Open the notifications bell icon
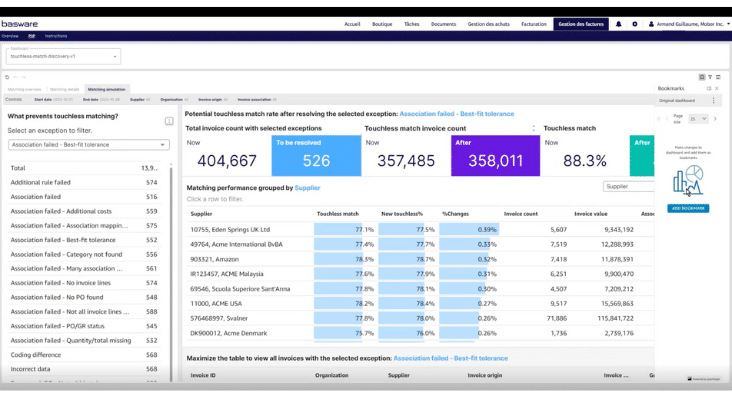 tap(618, 23)
